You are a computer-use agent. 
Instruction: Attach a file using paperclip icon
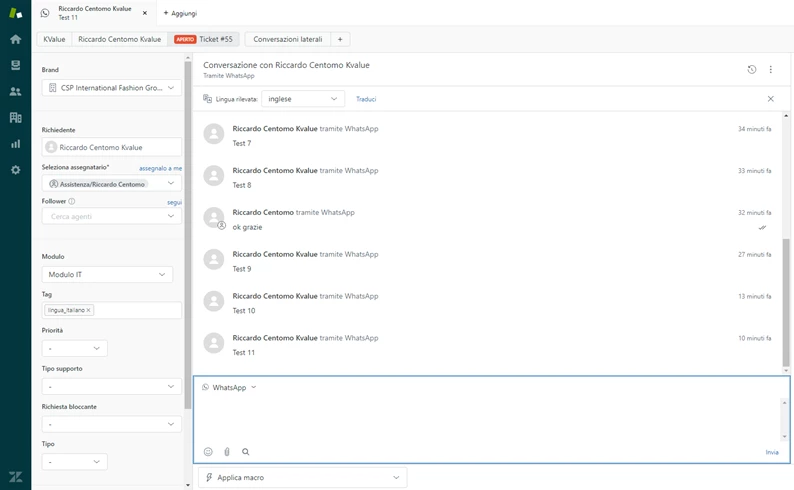227,452
